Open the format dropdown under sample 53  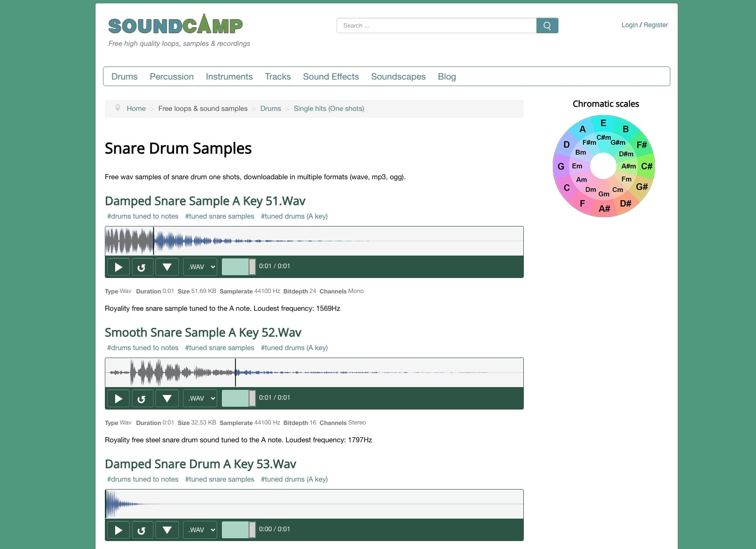point(200,529)
